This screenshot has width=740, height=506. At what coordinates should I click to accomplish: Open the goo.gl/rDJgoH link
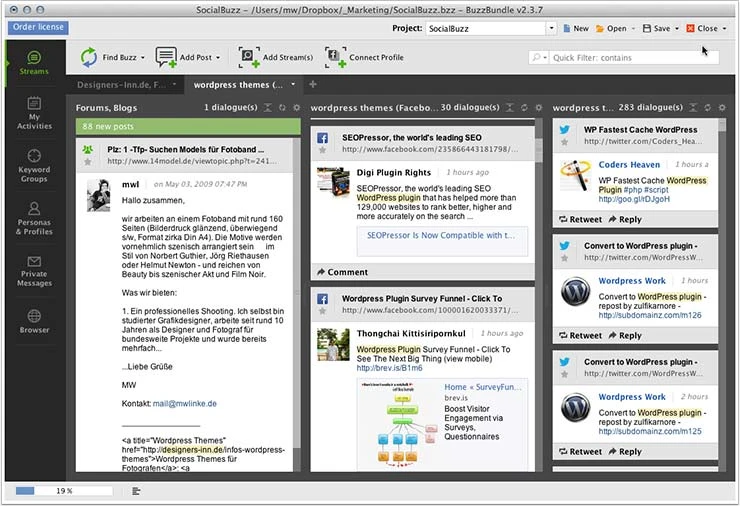coord(634,199)
